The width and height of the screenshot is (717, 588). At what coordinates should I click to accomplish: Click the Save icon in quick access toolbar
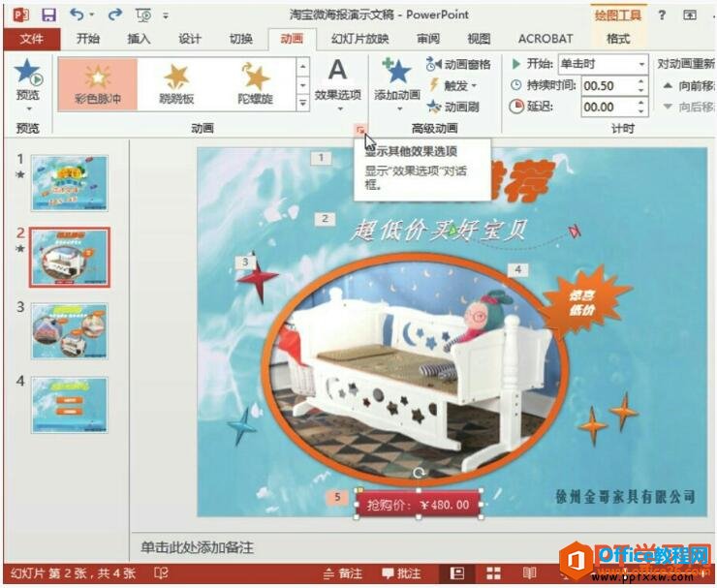pos(48,15)
